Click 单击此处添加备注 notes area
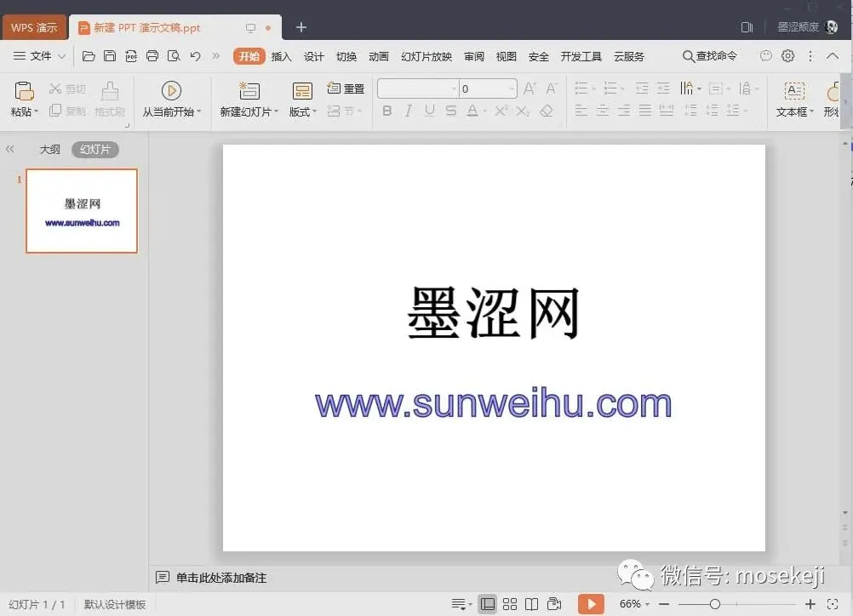 click(x=220, y=578)
